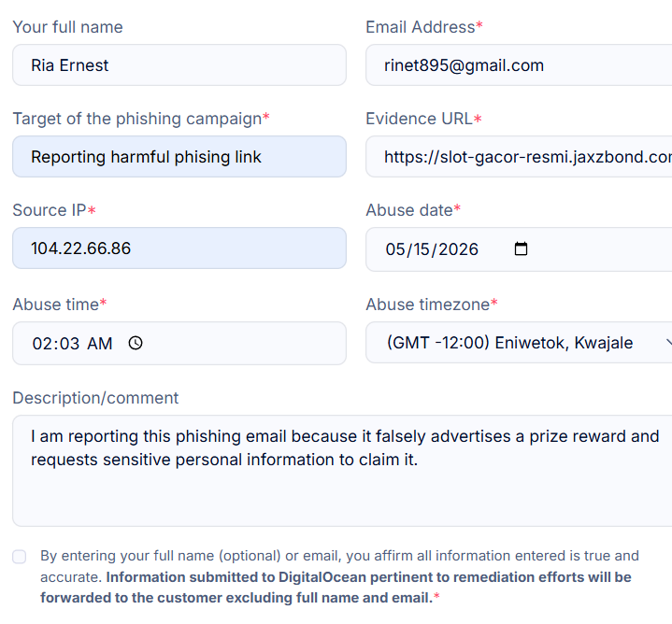Click the clock icon in Abuse time
The width and height of the screenshot is (672, 624).
point(136,343)
